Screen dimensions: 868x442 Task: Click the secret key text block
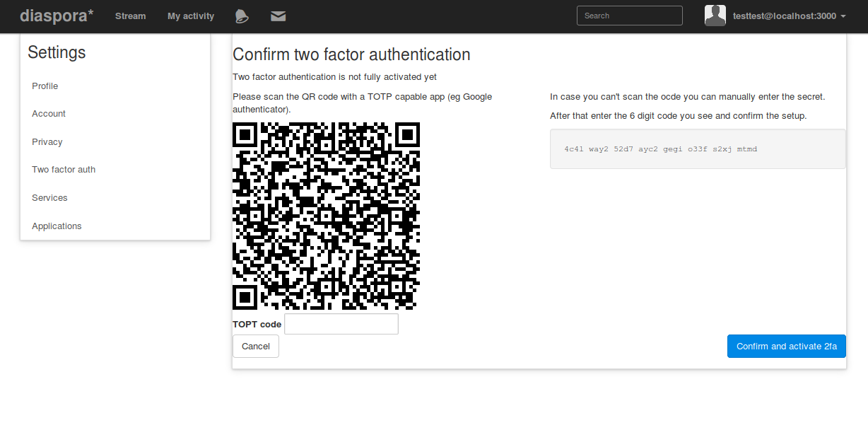[698, 149]
